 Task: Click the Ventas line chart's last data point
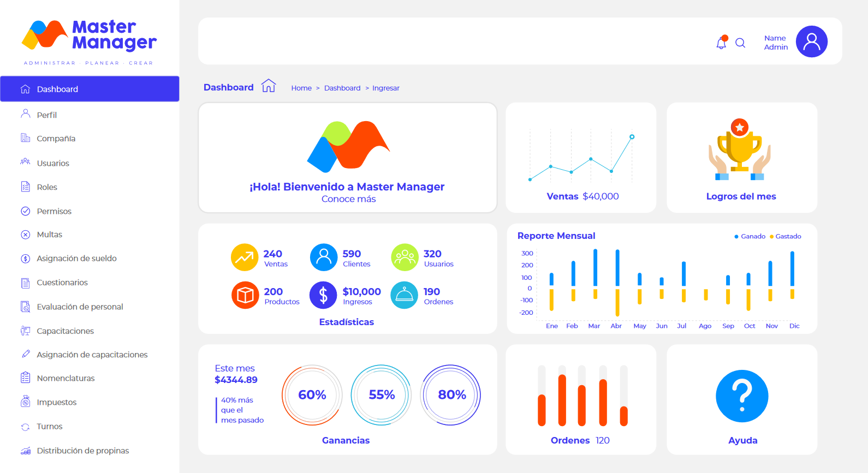[x=632, y=136]
